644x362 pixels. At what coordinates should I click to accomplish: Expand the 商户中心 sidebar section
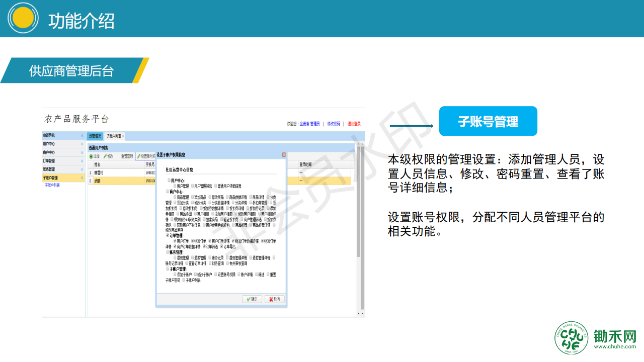pyautogui.click(x=82, y=152)
